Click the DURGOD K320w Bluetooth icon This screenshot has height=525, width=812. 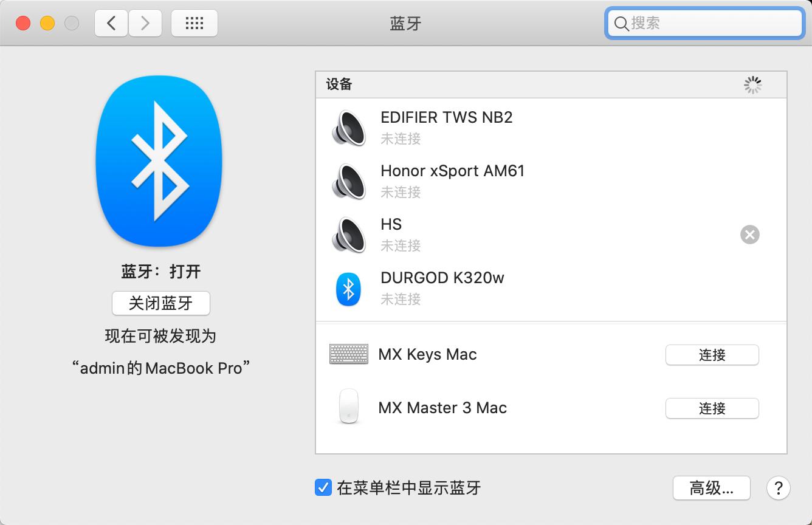(349, 288)
